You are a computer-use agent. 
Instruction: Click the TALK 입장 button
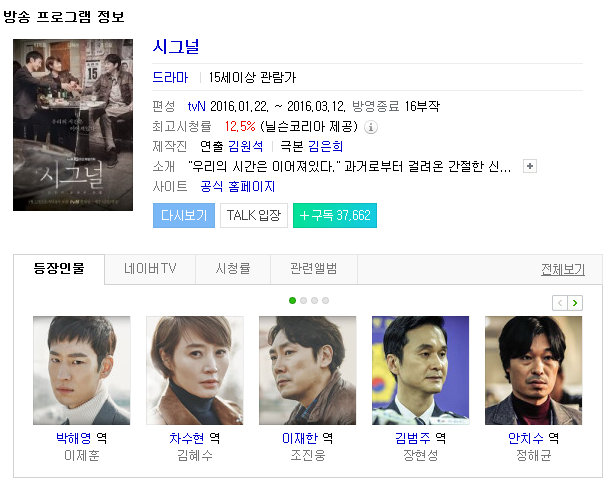tap(254, 215)
